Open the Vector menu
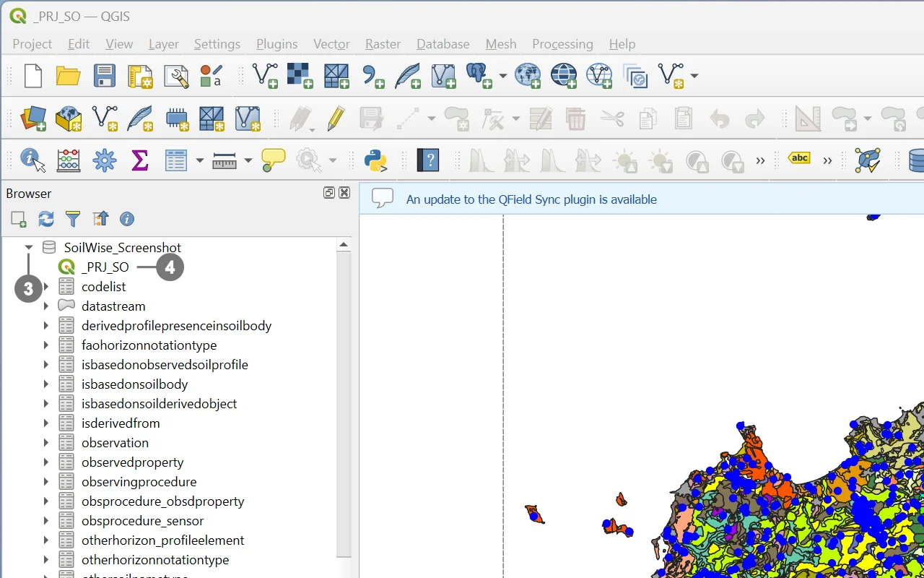924x578 pixels. click(x=331, y=44)
